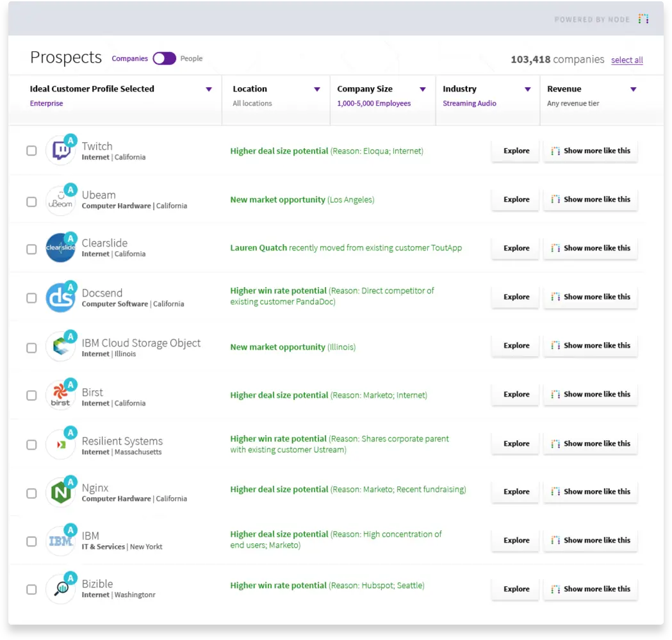Select the checkbox for IBM, IT & Services

click(x=32, y=541)
